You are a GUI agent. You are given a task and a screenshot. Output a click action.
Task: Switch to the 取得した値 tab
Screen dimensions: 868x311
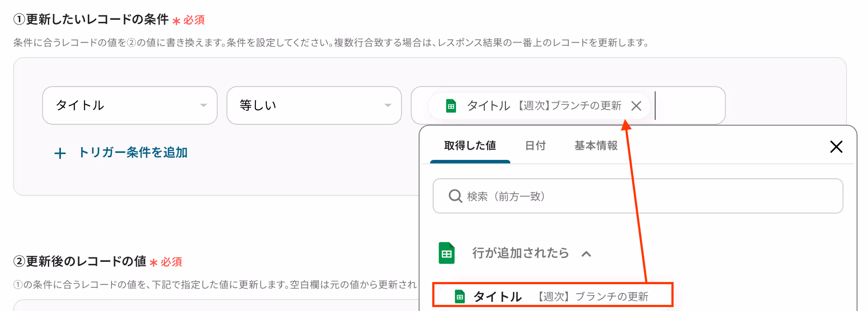(x=470, y=146)
